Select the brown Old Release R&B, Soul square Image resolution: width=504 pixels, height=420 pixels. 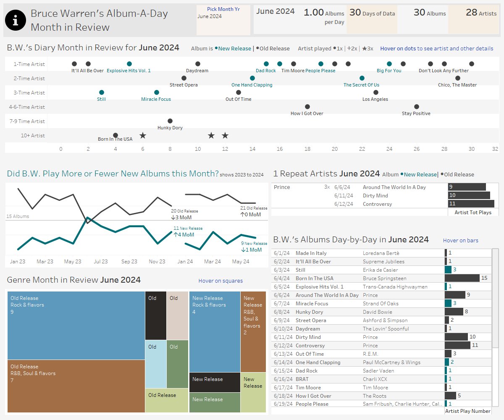[76, 386]
